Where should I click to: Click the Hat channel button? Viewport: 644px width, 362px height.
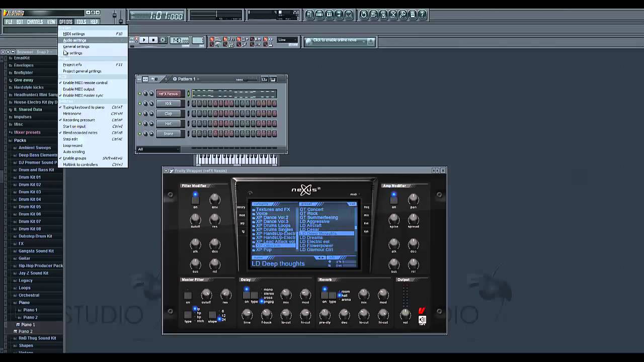tap(169, 124)
